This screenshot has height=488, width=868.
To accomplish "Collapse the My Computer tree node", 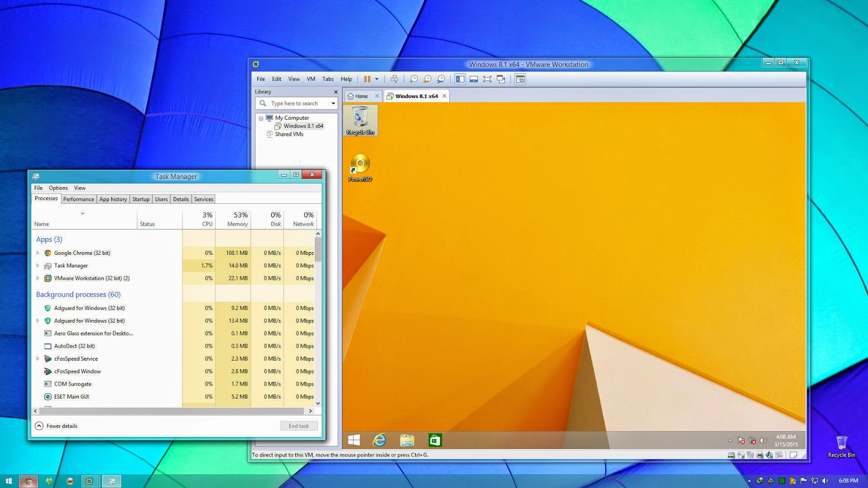I will tap(261, 118).
